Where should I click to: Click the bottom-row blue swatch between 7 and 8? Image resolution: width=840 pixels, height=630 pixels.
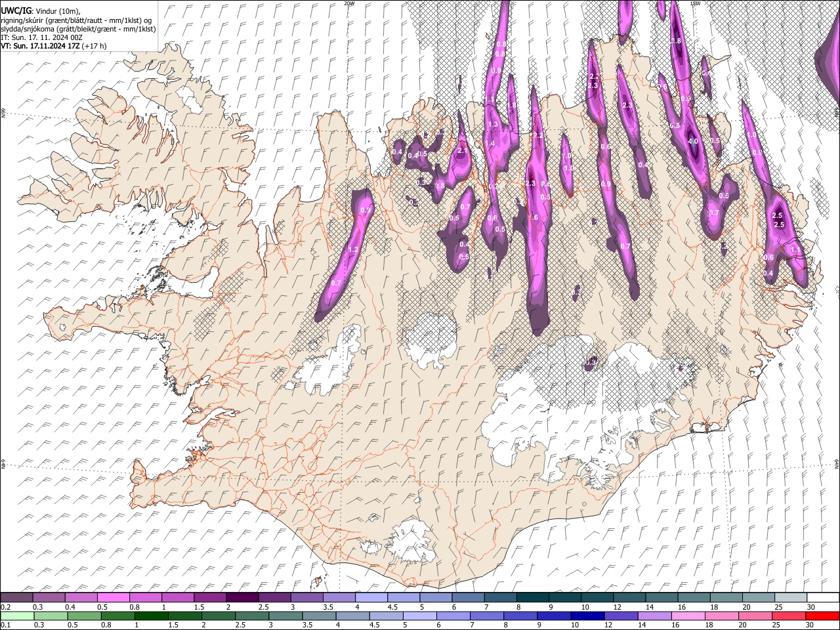[487, 616]
